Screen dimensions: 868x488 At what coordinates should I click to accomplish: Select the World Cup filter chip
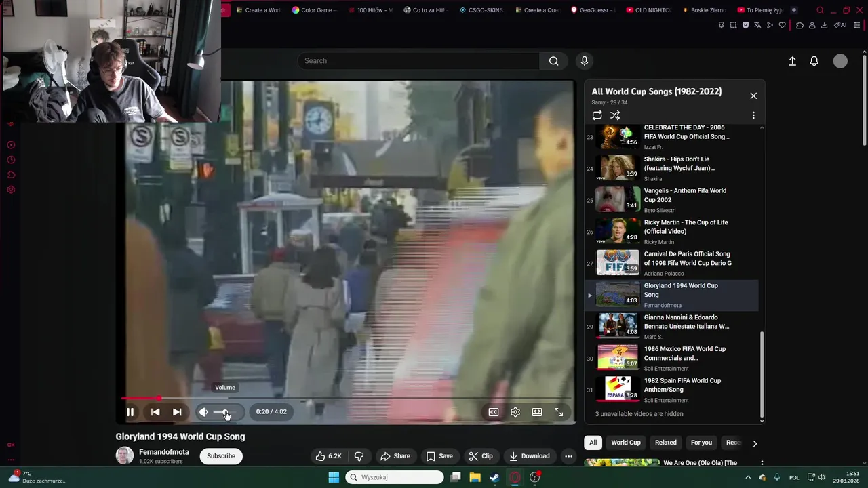626,443
